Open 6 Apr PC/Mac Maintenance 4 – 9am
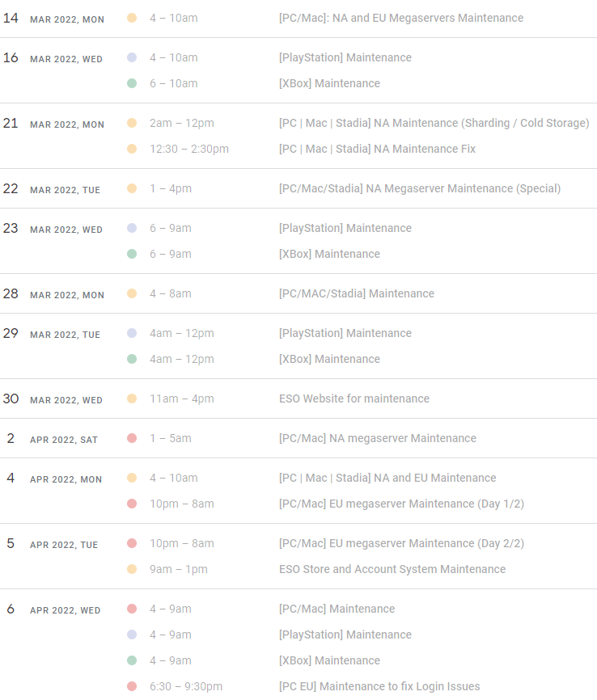 coord(337,609)
